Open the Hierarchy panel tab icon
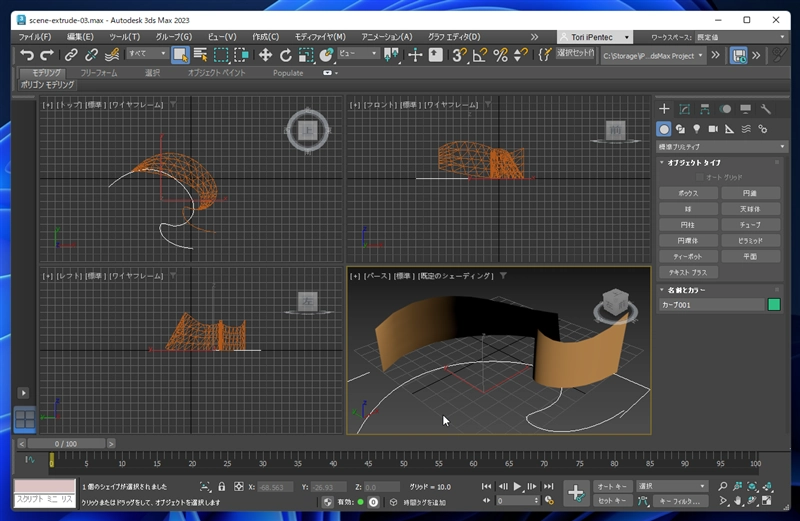Image resolution: width=800 pixels, height=521 pixels. (705, 109)
